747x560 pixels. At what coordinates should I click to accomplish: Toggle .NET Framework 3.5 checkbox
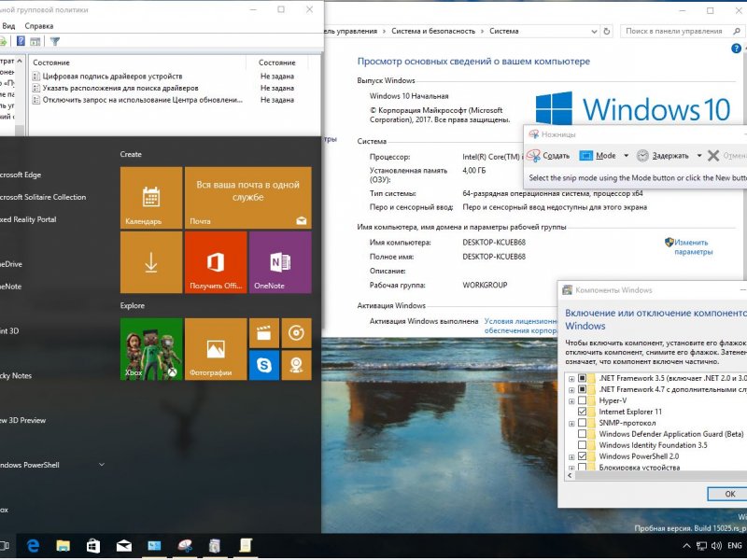click(x=582, y=378)
